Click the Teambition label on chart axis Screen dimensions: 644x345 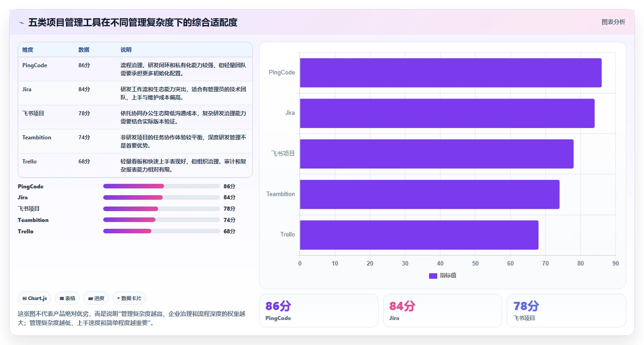coord(280,194)
